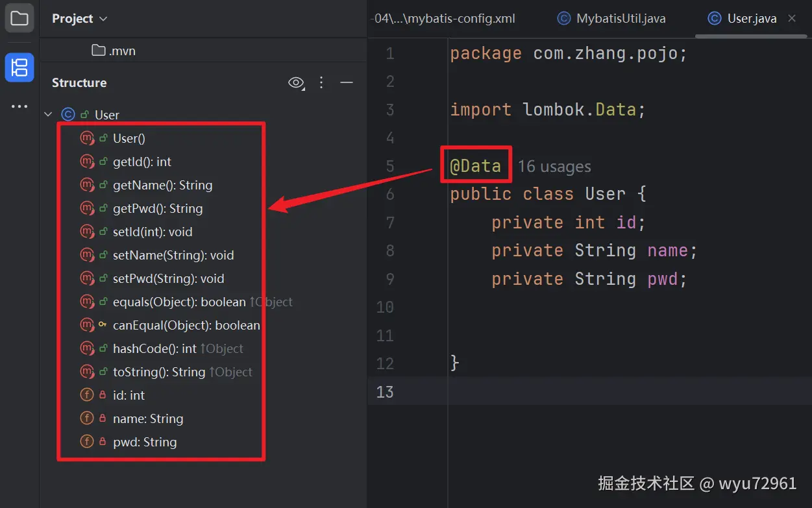Image resolution: width=812 pixels, height=508 pixels.
Task: Click method icon beside toString()
Action: point(87,372)
